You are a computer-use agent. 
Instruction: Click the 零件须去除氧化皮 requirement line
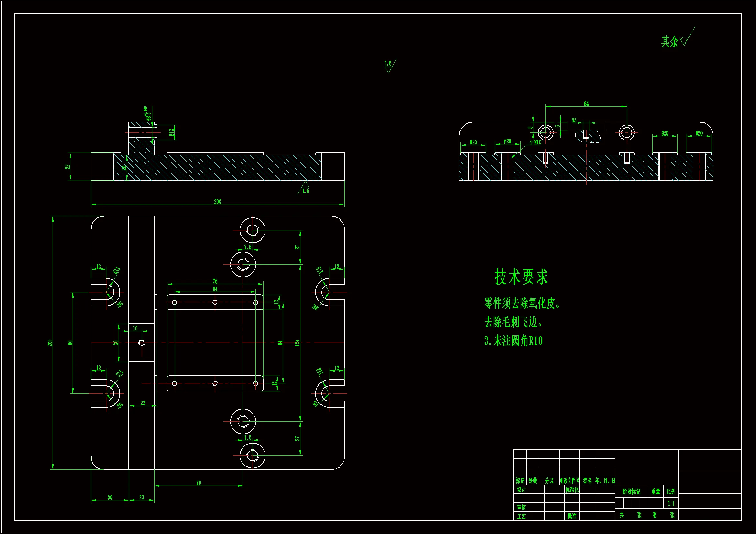[522, 303]
